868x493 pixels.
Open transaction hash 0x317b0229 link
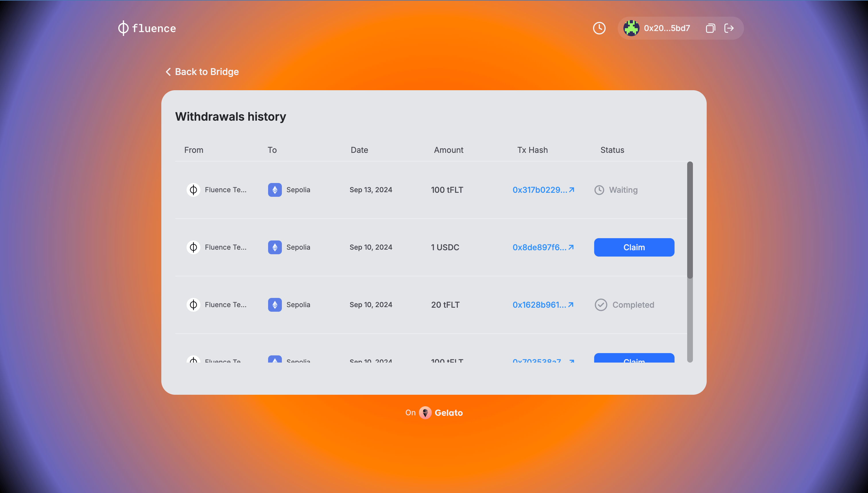point(542,189)
